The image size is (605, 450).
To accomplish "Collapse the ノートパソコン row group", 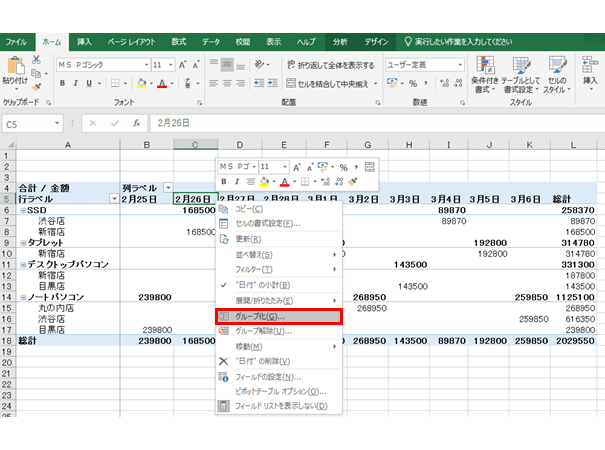I will [x=22, y=297].
